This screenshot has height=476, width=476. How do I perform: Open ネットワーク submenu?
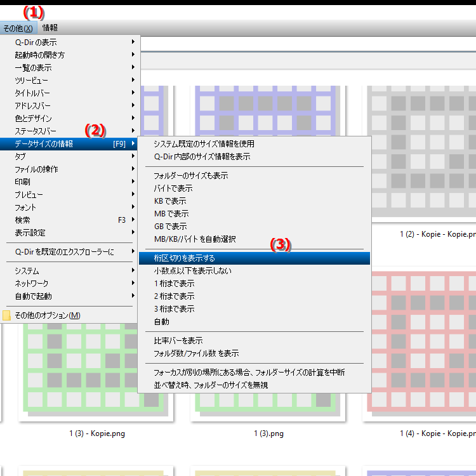(70, 283)
